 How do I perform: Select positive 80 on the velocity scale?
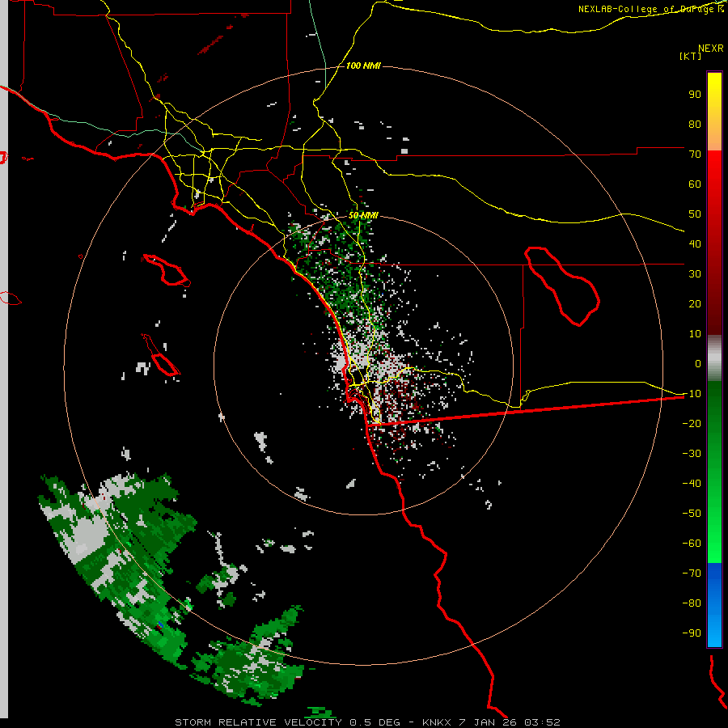coord(695,124)
